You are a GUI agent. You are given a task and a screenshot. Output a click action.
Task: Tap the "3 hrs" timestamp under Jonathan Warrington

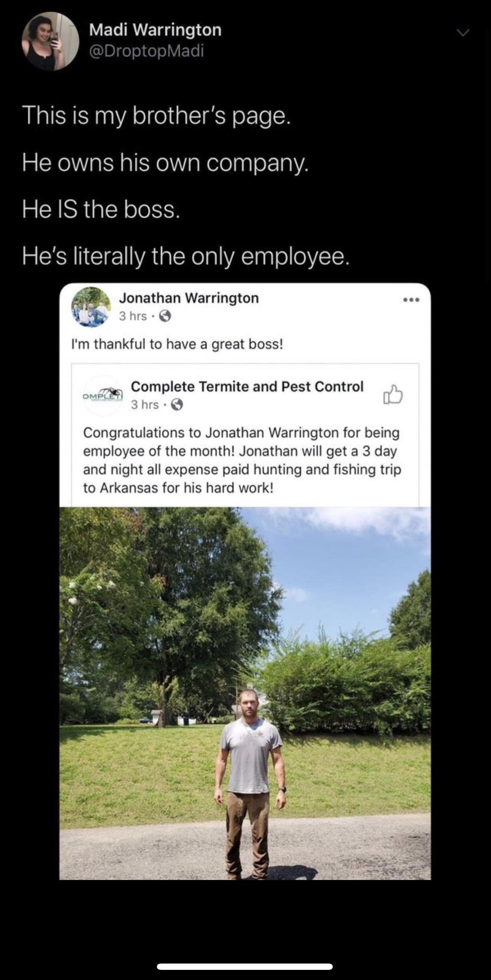[x=132, y=316]
